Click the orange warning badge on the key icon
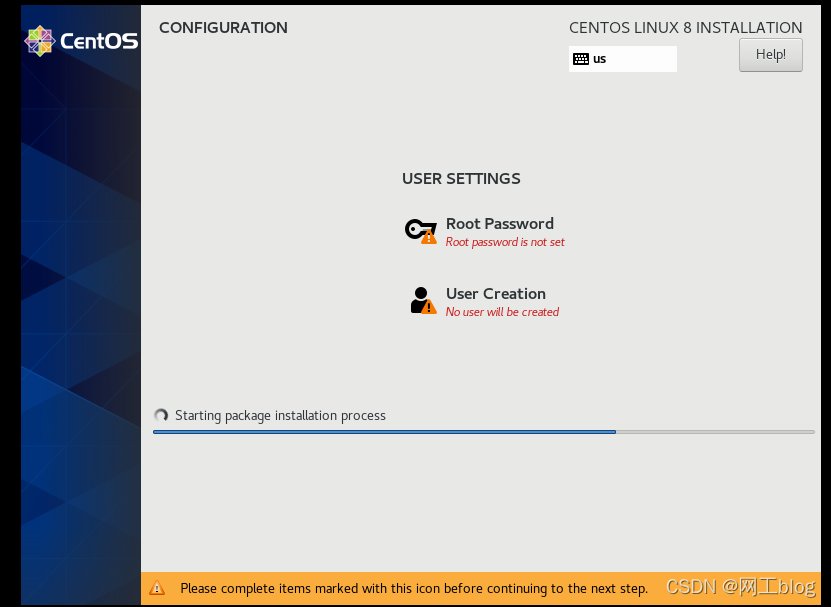Image resolution: width=831 pixels, height=607 pixels. click(429, 237)
